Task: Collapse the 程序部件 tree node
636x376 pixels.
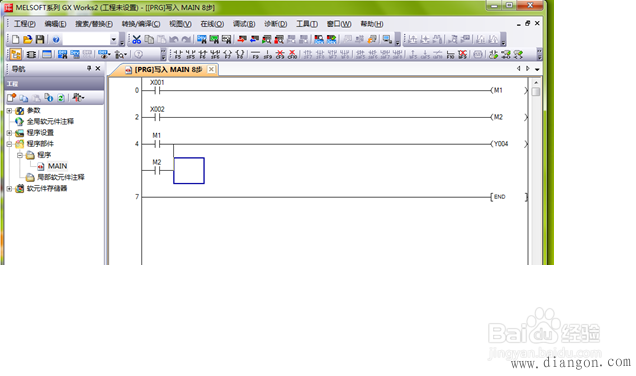Action: pos(9,144)
